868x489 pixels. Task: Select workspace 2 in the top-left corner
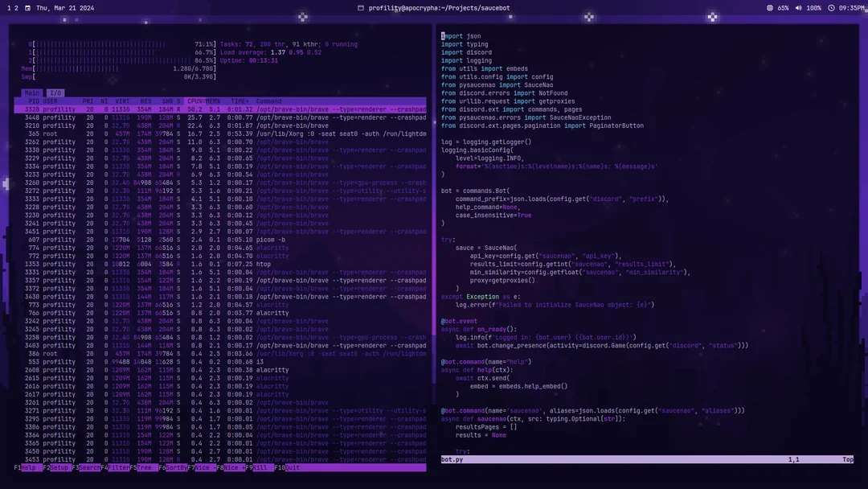click(17, 7)
